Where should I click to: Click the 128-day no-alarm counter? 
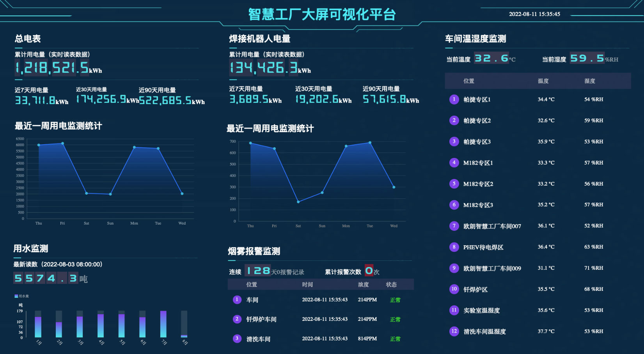(257, 270)
